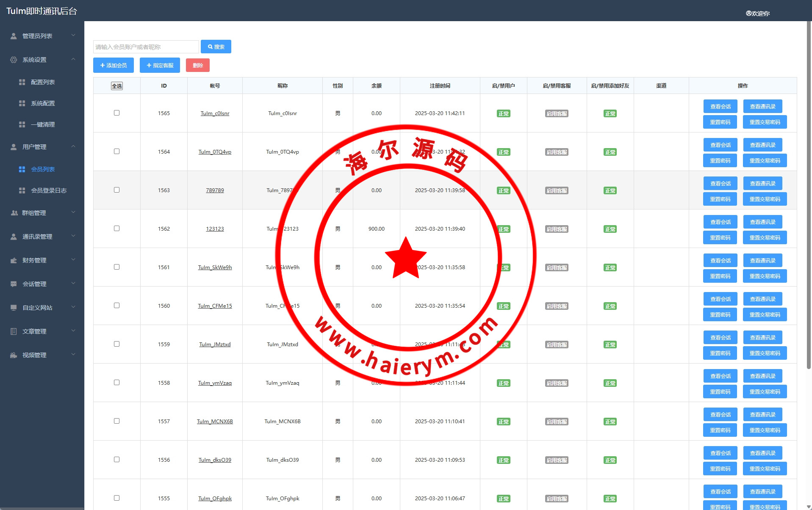Open the 会员登录日志 menu item
This screenshot has height=510, width=812.
(49, 190)
